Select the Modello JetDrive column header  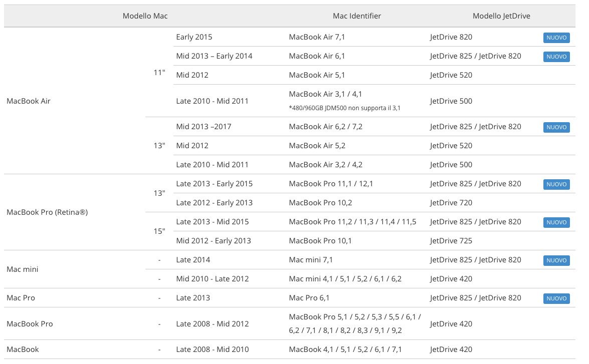pos(501,16)
